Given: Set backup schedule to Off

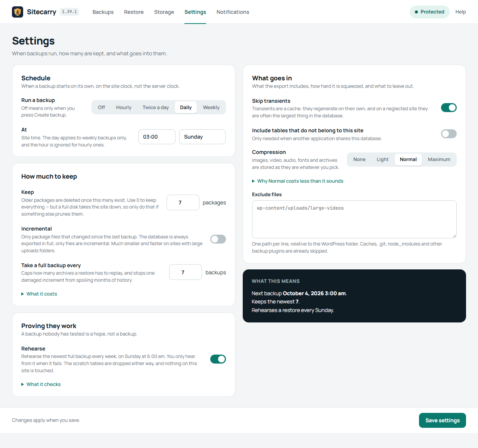Looking at the screenshot, I should point(102,107).
